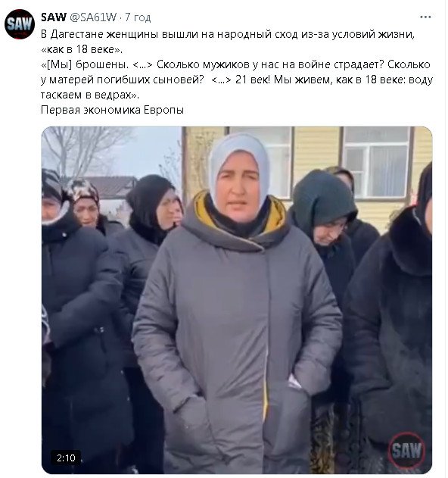Click the yellow building window in the video

[377, 161]
